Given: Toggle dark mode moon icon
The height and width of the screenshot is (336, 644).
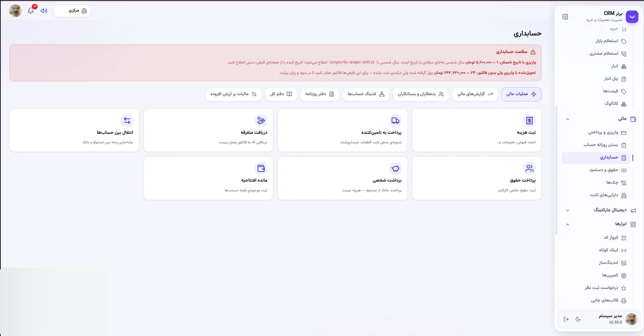Looking at the screenshot, I should 578,319.
